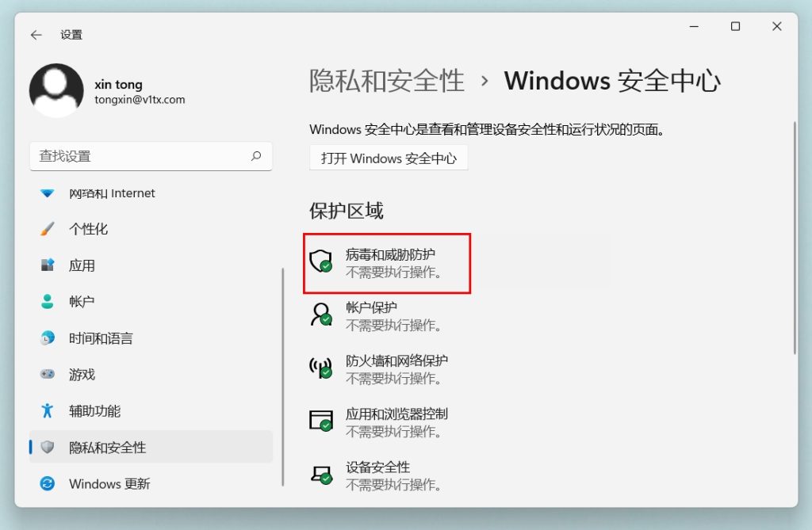
Task: Open 病毒和威胁防护 protection area
Action: pos(387,263)
